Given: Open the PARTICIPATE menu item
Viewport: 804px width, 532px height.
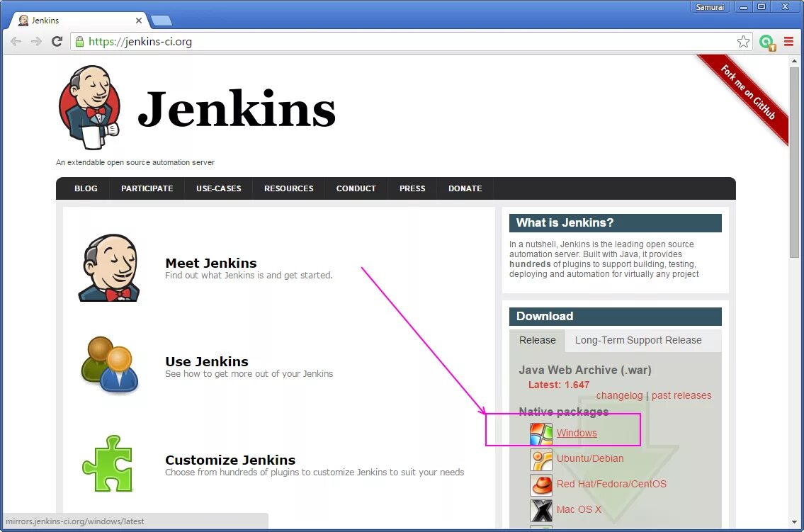Looking at the screenshot, I should [x=147, y=188].
